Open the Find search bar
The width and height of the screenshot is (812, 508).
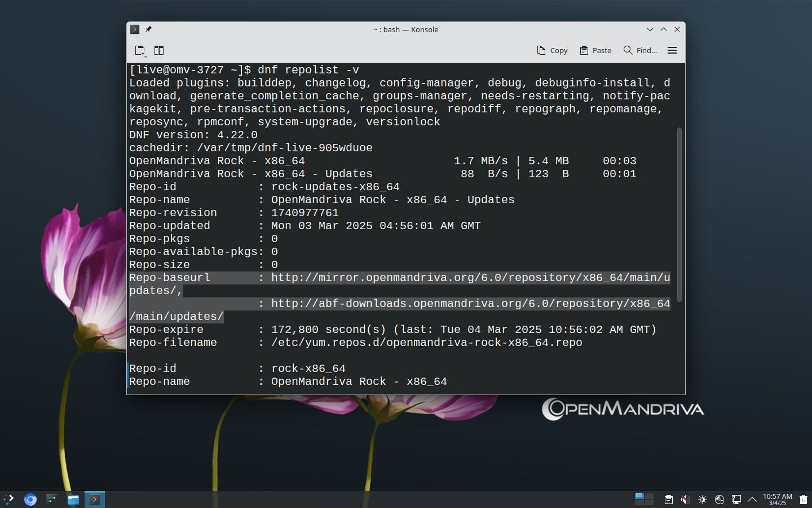coord(640,50)
